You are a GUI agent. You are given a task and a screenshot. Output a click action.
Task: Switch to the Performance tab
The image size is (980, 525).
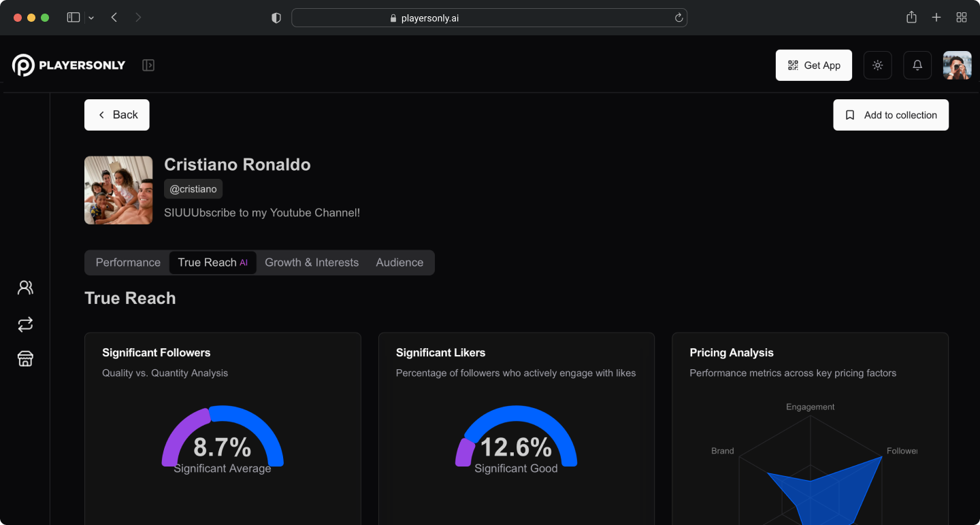pos(128,262)
